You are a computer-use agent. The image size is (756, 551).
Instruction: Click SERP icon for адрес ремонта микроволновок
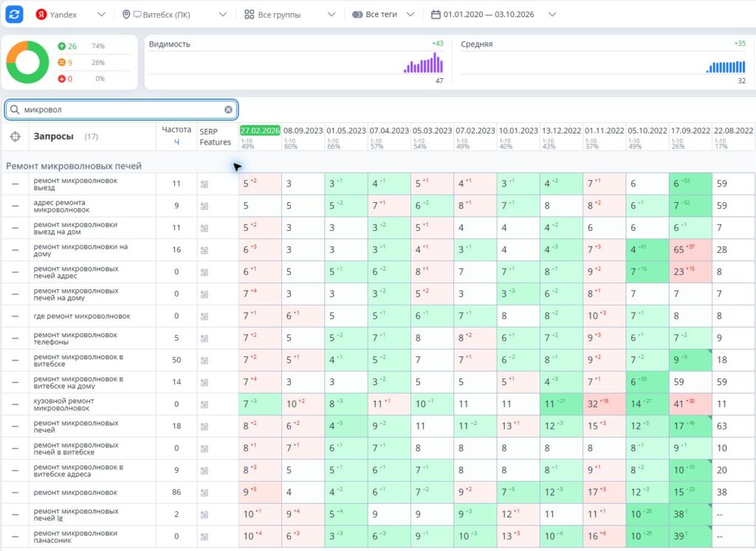pyautogui.click(x=205, y=206)
